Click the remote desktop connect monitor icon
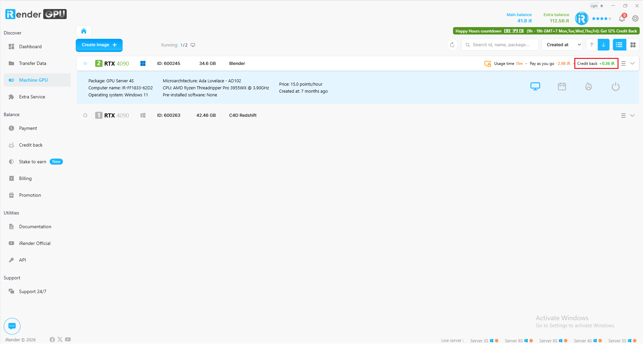Screen dimensions: 644x353 pyautogui.click(x=535, y=87)
